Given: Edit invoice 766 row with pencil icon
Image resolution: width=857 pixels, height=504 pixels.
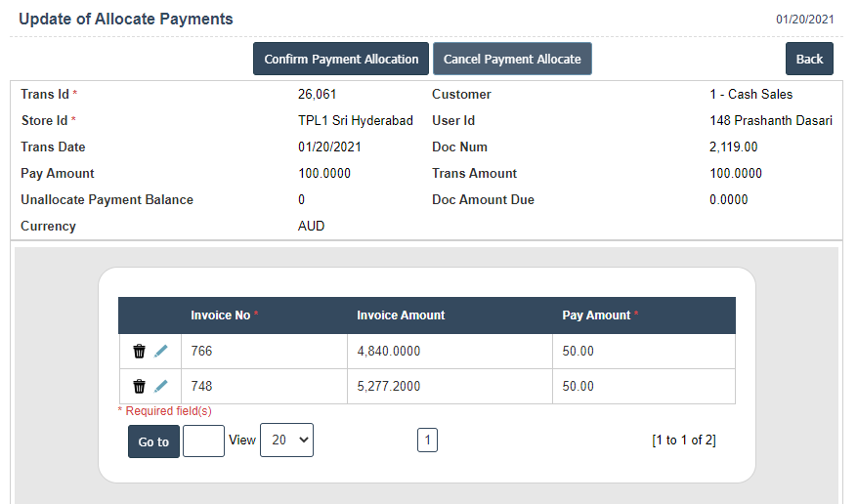Looking at the screenshot, I should [x=161, y=352].
